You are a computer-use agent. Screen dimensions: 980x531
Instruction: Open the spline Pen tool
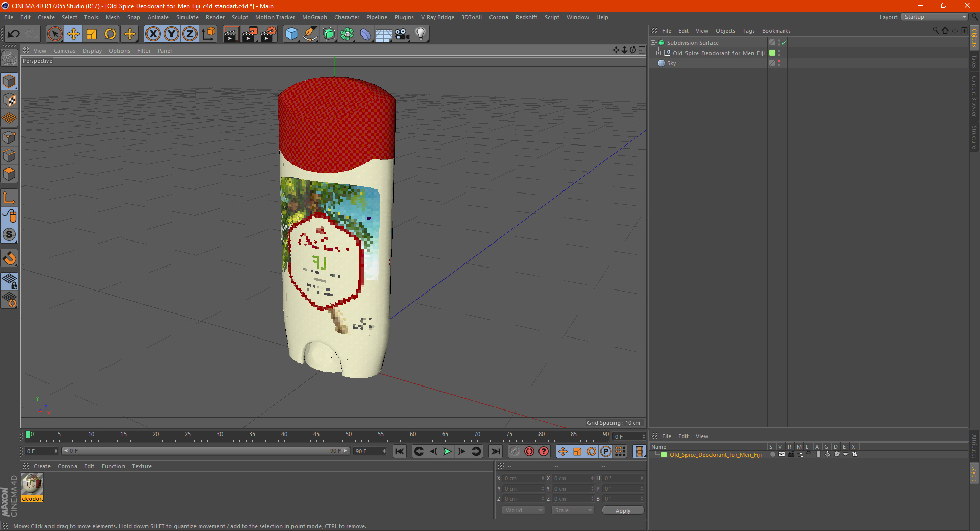pos(310,34)
